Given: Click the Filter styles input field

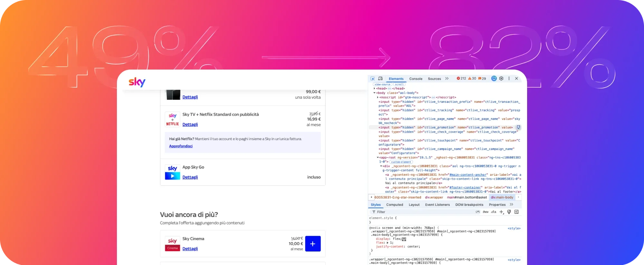Looking at the screenshot, I should (x=424, y=212).
